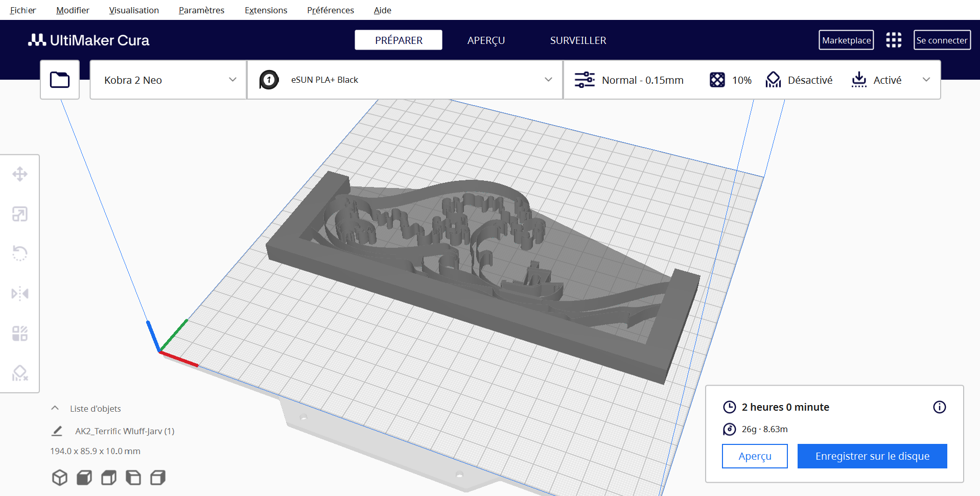Select AK2_Terrific Wluff-Jarv (1) object
The image size is (980, 496).
(x=125, y=431)
